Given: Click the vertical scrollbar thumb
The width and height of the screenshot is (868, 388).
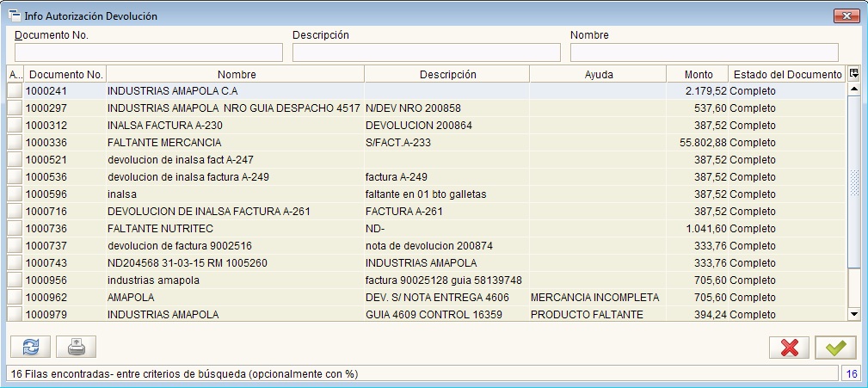Looking at the screenshot, I should point(854,182).
